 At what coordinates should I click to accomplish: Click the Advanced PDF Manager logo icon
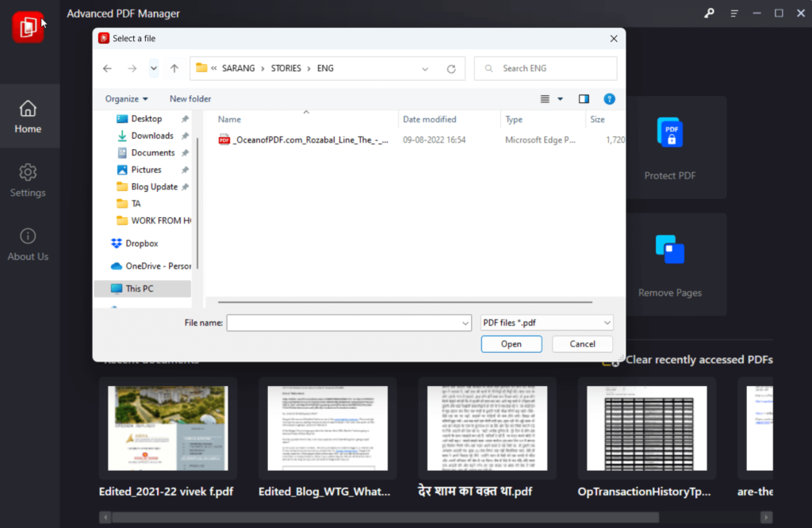(28, 26)
